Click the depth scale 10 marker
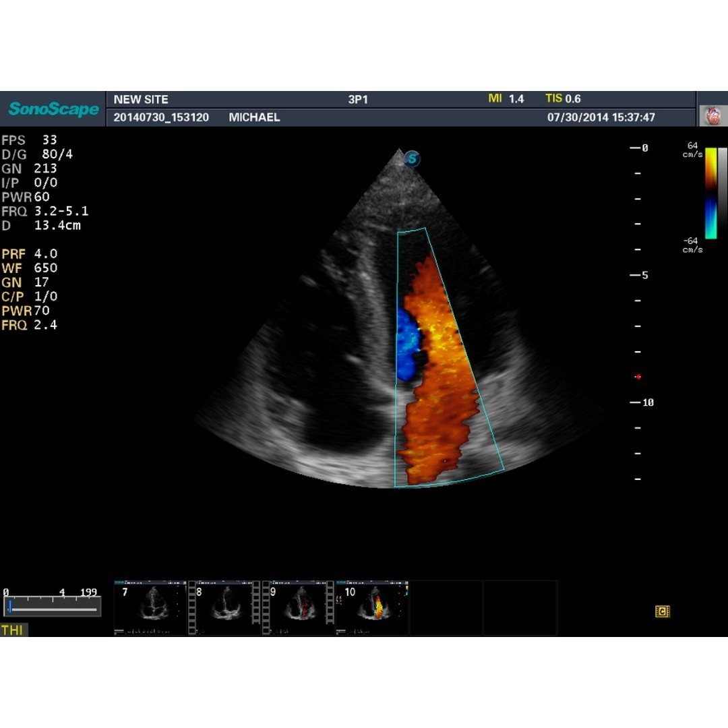The height and width of the screenshot is (728, 728). pos(642,402)
